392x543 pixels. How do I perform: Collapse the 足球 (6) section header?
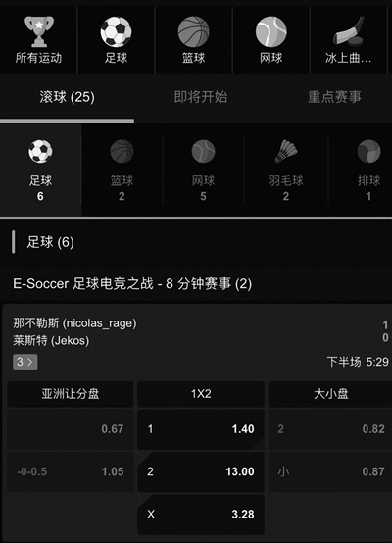pos(196,242)
